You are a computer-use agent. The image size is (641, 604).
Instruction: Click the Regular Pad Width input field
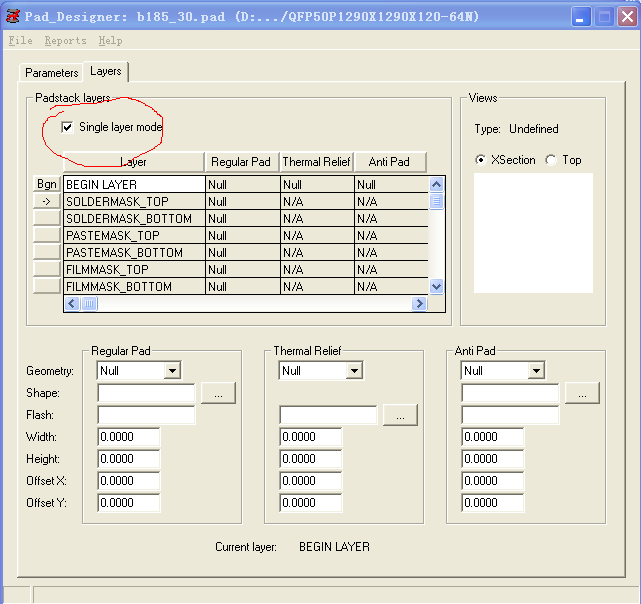[129, 437]
